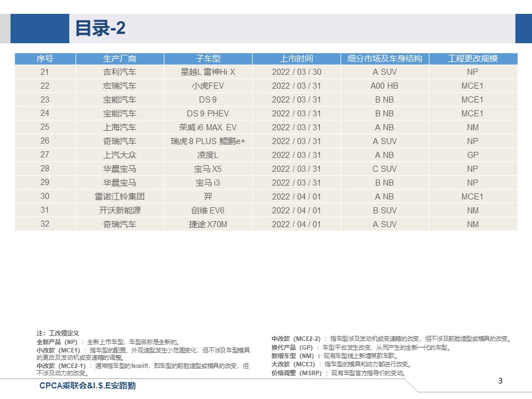Click the 2022 / 03 / 30 date cell

tap(296, 72)
